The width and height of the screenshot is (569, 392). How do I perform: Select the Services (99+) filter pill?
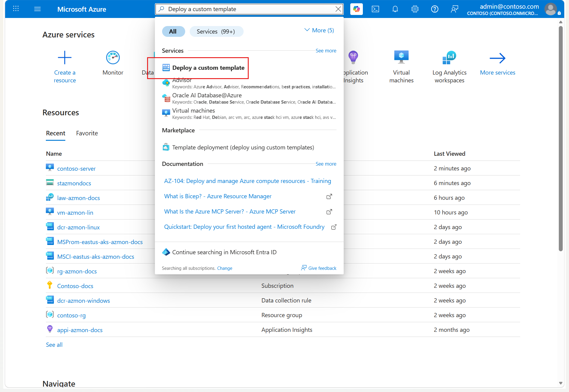pos(216,31)
